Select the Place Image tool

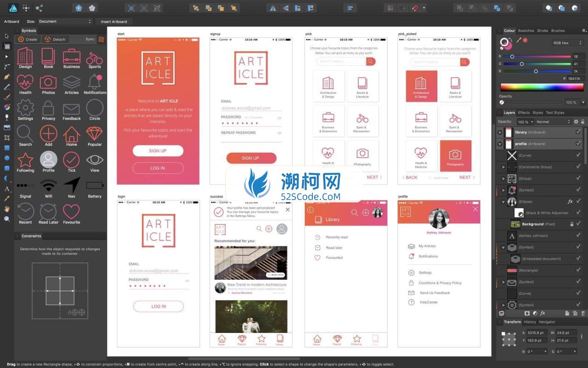point(7,127)
